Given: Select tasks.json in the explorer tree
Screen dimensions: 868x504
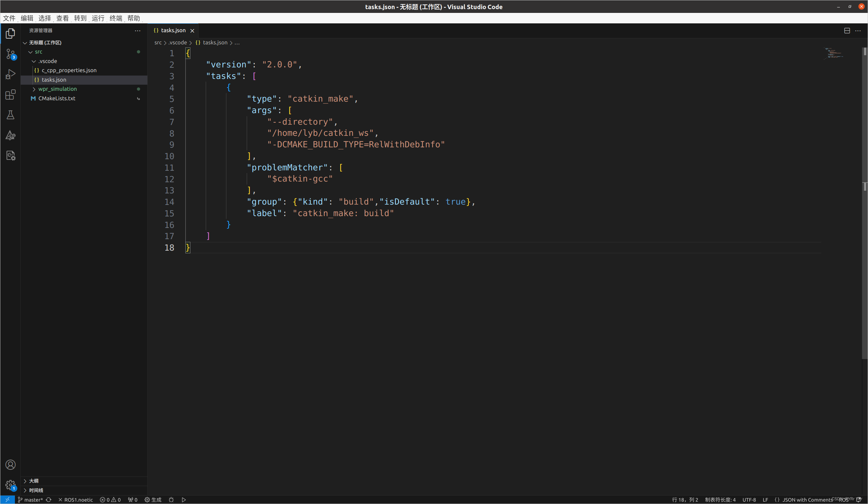Looking at the screenshot, I should (84, 80).
